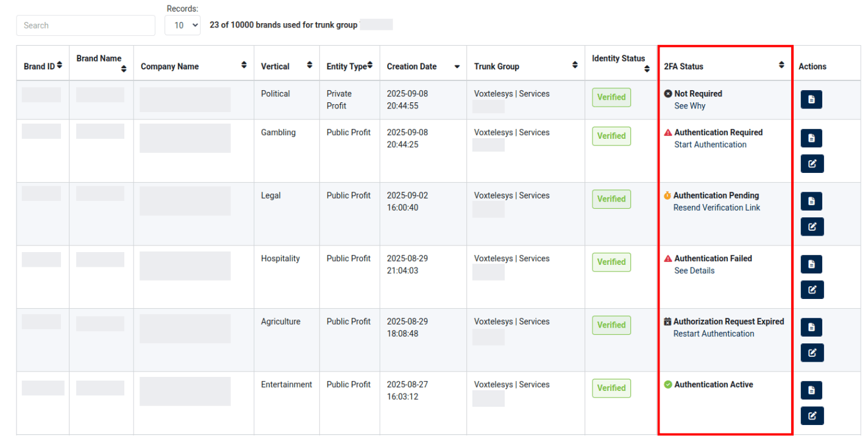Viewport: 868px width, 436px height.
Task: Click edit icon in Legal row
Action: pyautogui.click(x=811, y=227)
